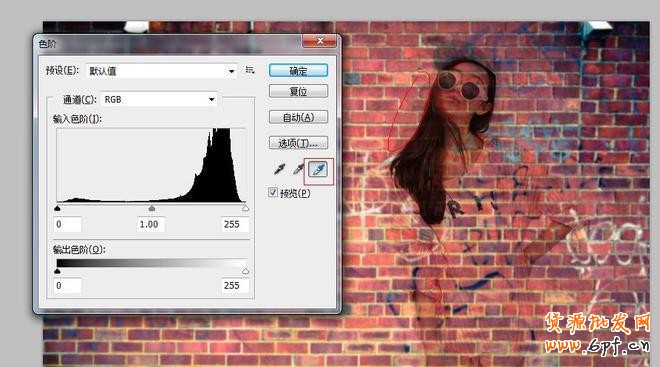Image resolution: width=660 pixels, height=367 pixels.
Task: Click the 自动(A) auto button
Action: pos(298,117)
